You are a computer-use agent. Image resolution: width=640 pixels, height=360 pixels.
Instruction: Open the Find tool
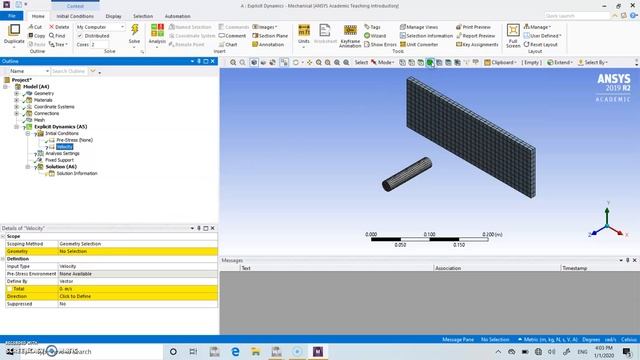(x=57, y=36)
